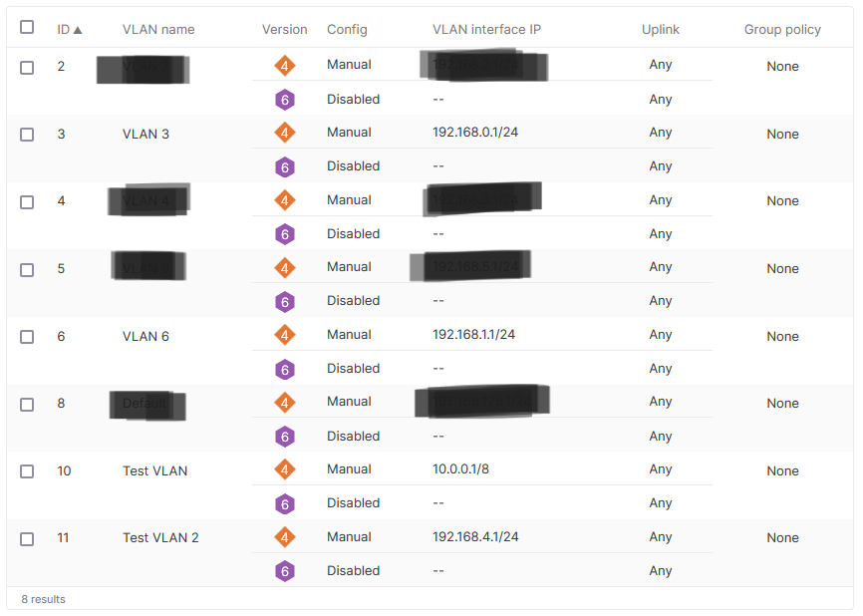Click the IP address 192.168.0.1/24 for VLAN 3
Screen dimensions: 863x616
pyautogui.click(x=476, y=132)
